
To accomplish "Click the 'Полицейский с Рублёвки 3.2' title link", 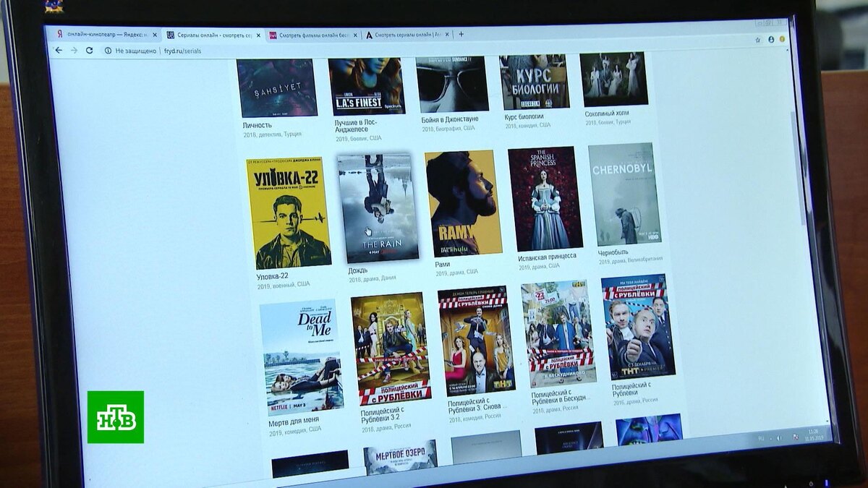I will pos(383,414).
